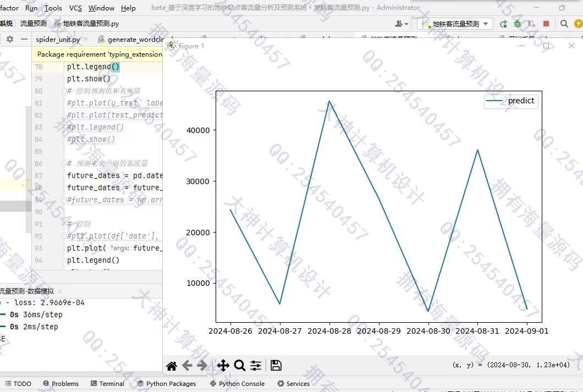Open the Python Console tool window
Image resolution: width=583 pixels, height=392 pixels.
pos(237,383)
